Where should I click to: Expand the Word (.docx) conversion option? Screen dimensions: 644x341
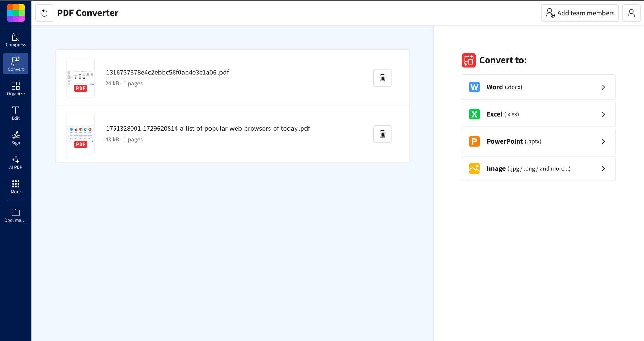click(x=538, y=87)
